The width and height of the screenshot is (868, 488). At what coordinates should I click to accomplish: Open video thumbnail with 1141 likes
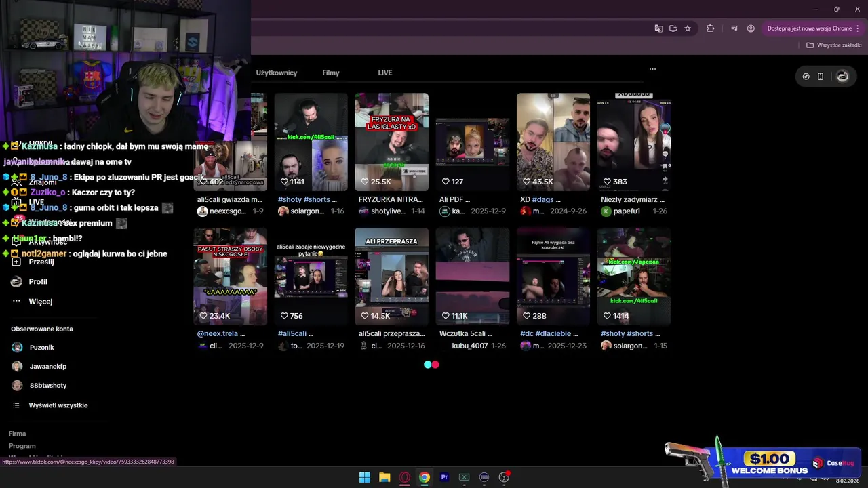311,142
